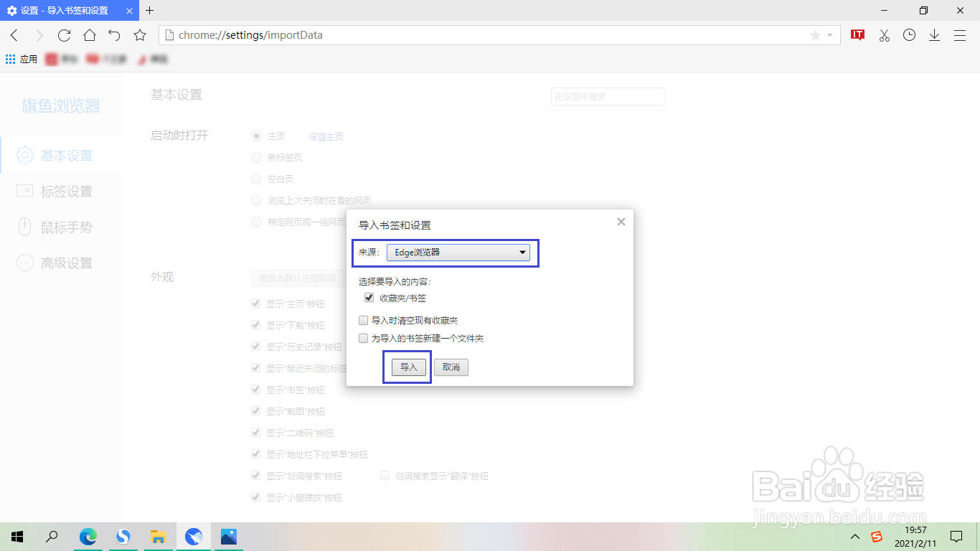Open Sogou browser from the taskbar

click(123, 536)
